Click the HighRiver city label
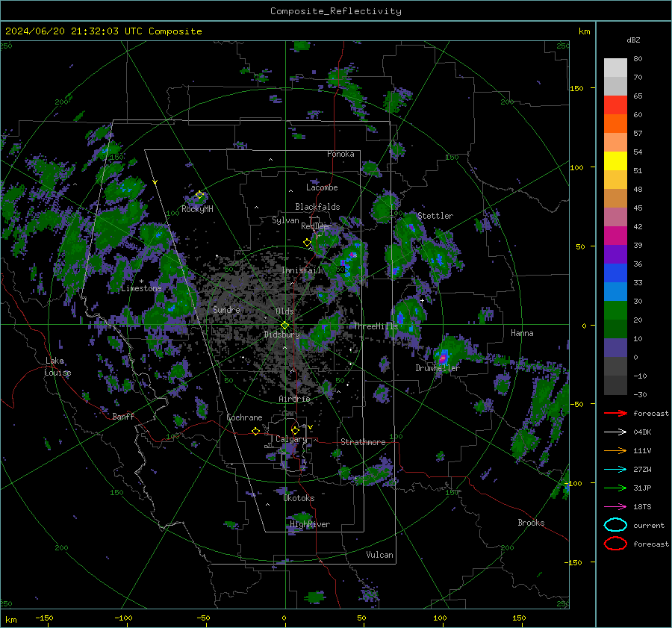 coord(310,524)
